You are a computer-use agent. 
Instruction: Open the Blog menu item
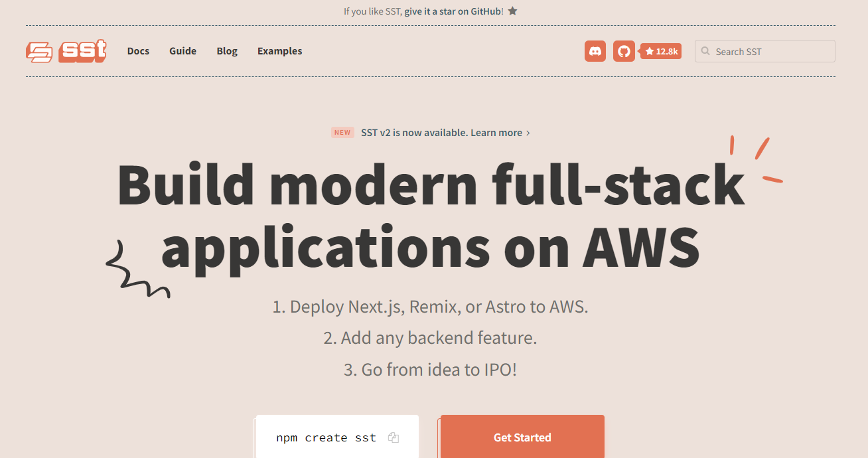click(227, 51)
